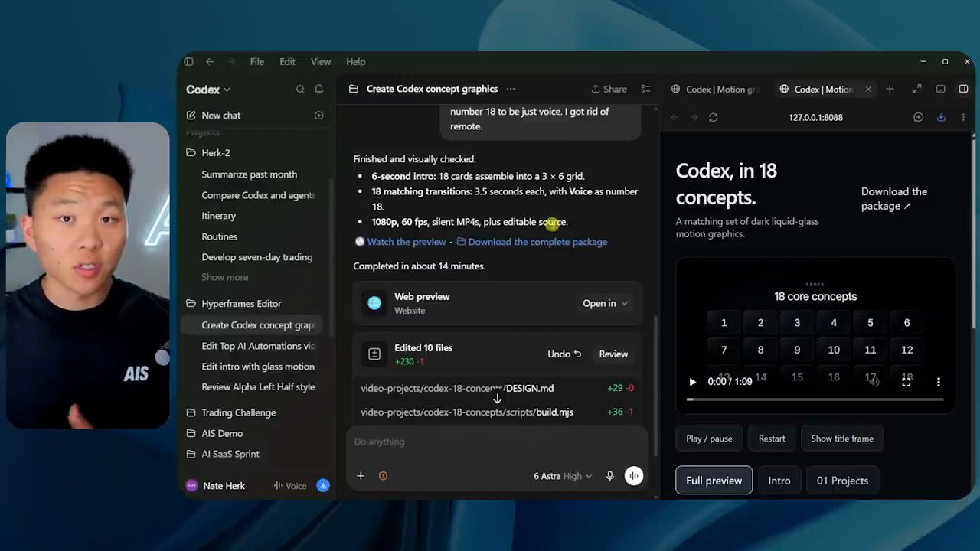Viewport: 980px width, 551px height.
Task: Open the task list icon beside Share
Action: coord(645,89)
